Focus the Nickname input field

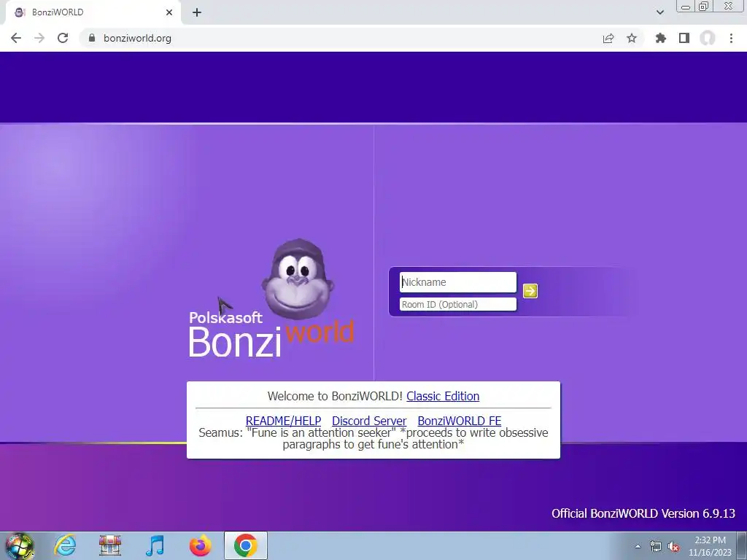click(458, 282)
